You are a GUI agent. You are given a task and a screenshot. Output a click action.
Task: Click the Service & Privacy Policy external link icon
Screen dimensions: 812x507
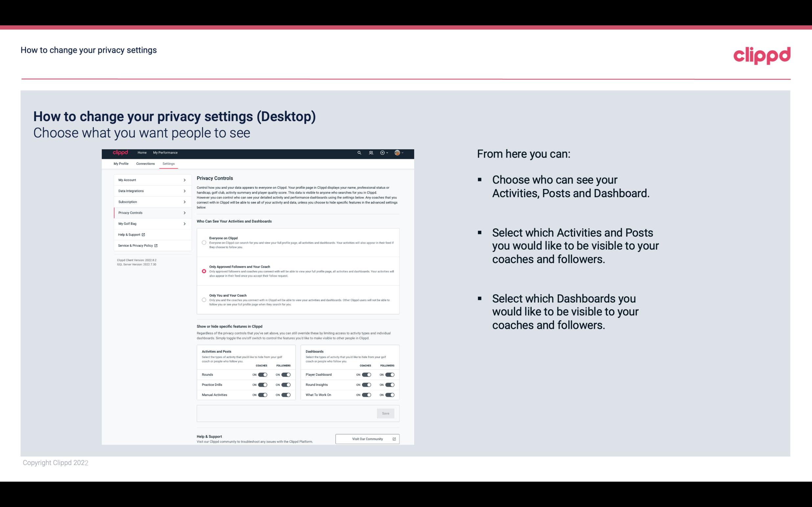pos(155,245)
